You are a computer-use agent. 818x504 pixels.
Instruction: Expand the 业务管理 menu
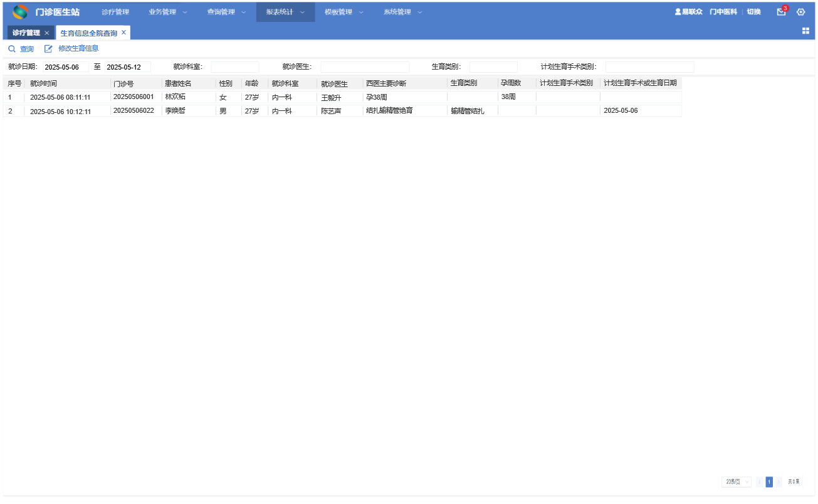point(168,12)
